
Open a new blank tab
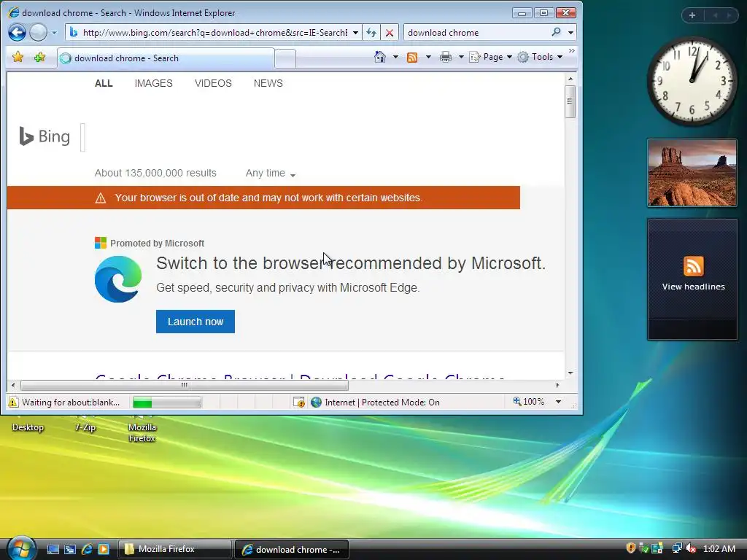pos(285,58)
